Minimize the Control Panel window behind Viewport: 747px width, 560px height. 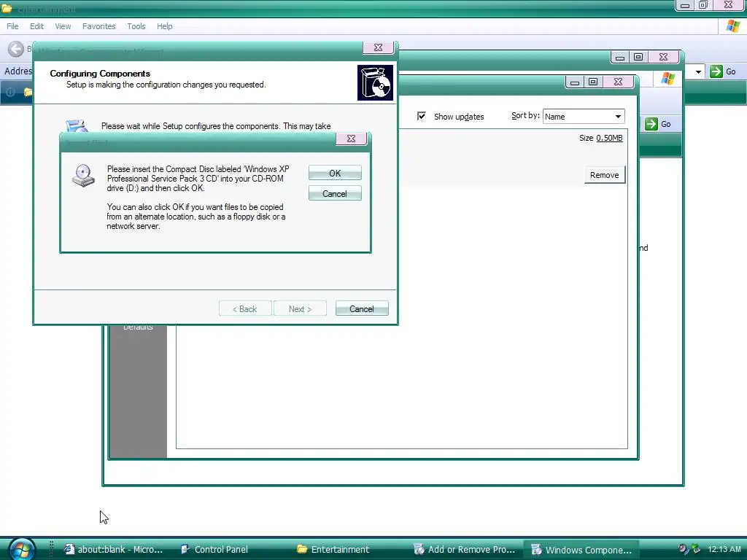[620, 57]
